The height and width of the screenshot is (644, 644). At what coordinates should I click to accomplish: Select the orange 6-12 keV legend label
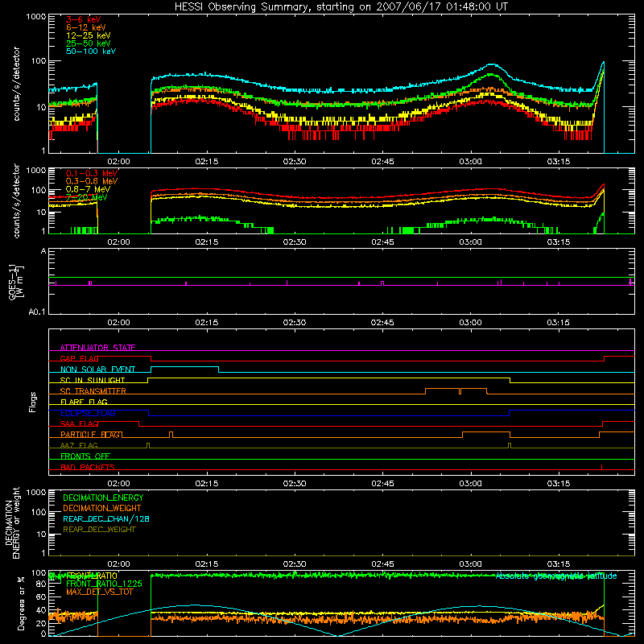[x=86, y=27]
